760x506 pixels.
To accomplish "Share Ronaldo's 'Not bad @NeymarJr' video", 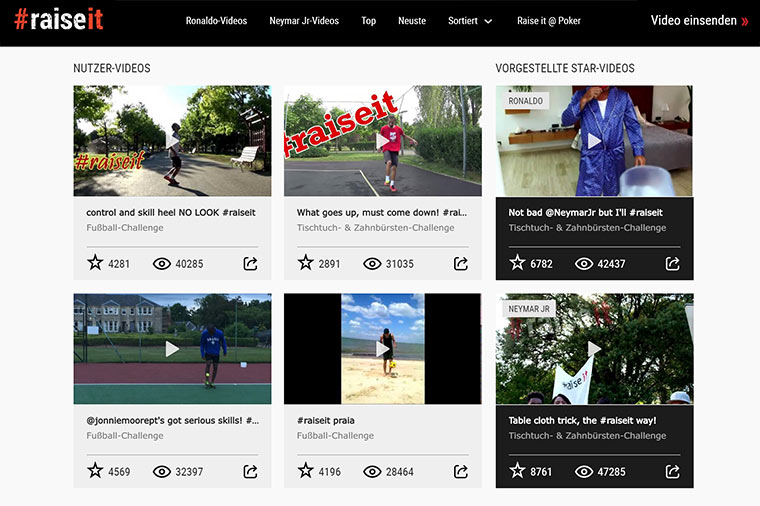I will point(672,264).
